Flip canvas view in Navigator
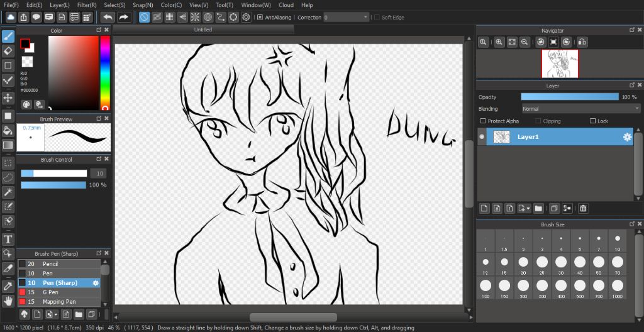The image size is (644, 332). (x=582, y=42)
